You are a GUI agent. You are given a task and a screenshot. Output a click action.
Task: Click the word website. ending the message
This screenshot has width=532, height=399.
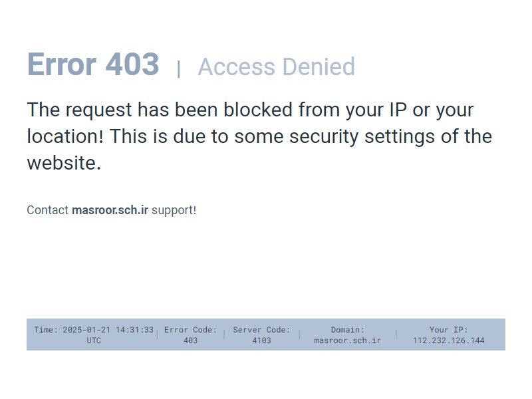click(64, 162)
